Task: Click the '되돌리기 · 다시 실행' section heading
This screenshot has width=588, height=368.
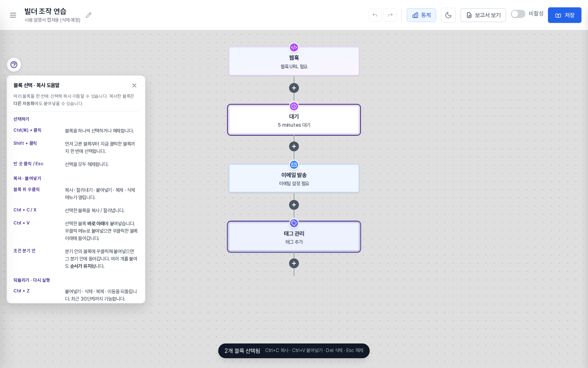Action: (32, 280)
